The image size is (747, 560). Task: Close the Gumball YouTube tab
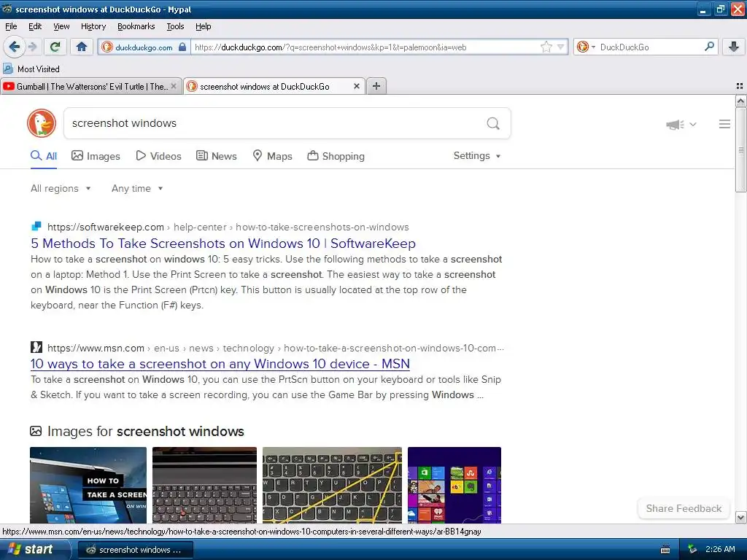[x=174, y=86]
